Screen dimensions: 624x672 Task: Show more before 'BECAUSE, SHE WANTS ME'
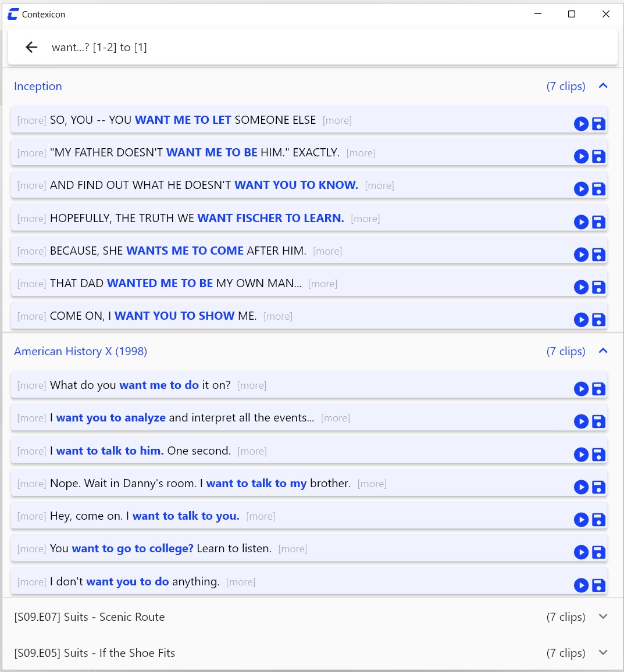click(x=31, y=251)
